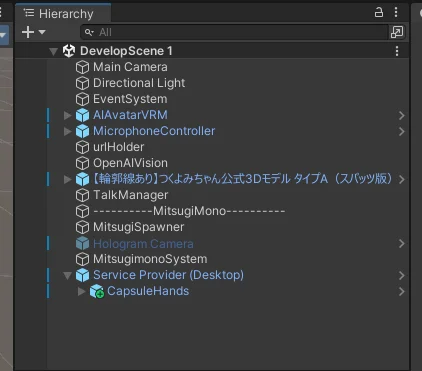Open the Hierarchy panel kebab menu
This screenshot has width=422, height=371.
396,13
